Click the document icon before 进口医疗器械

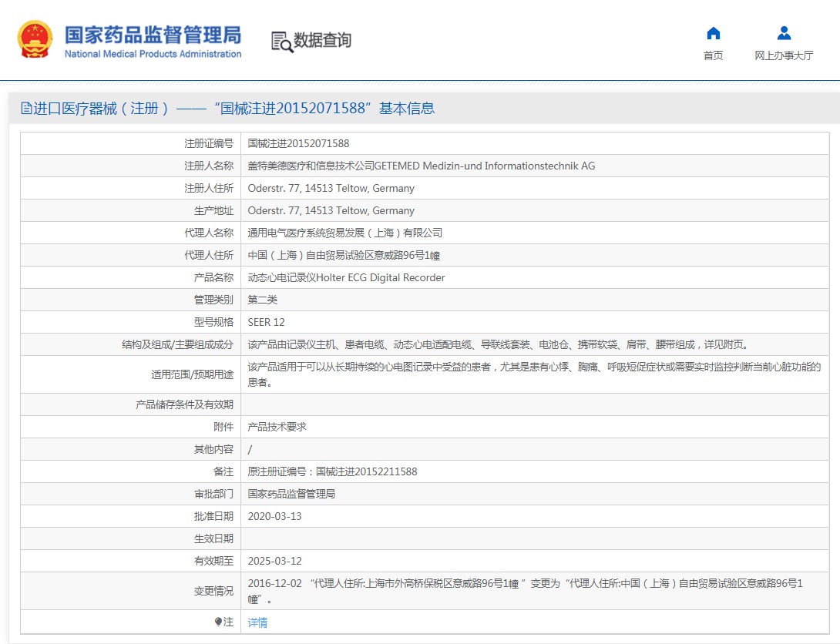[x=26, y=108]
